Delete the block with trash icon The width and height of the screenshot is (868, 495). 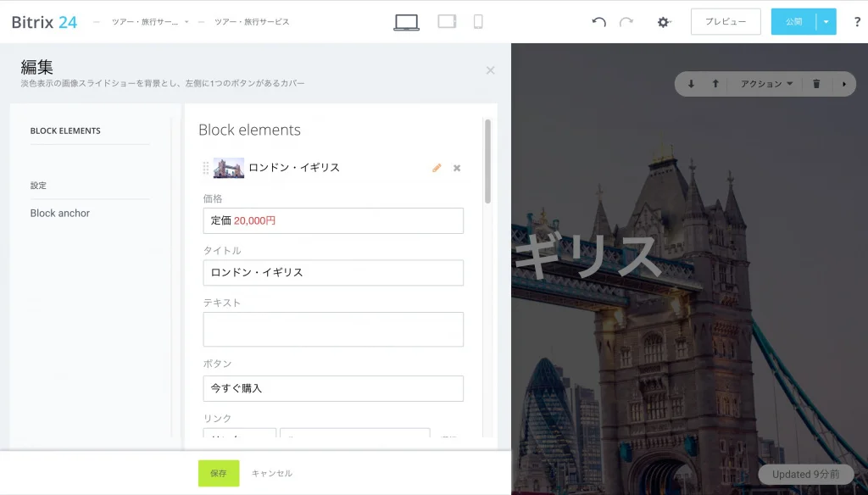click(x=816, y=84)
